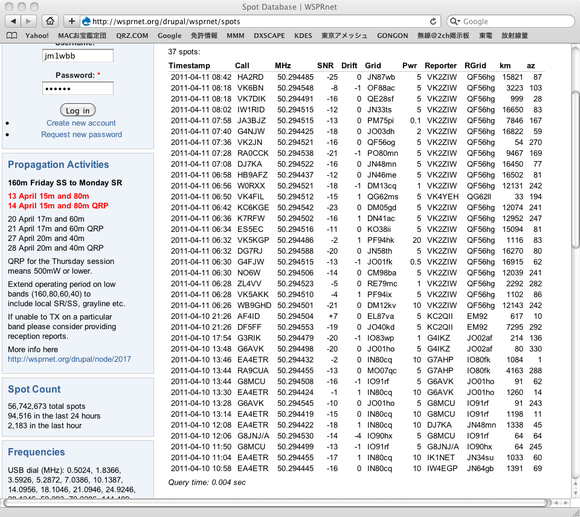Reload the page with the refresh icon
This screenshot has width=580, height=517.
click(433, 21)
